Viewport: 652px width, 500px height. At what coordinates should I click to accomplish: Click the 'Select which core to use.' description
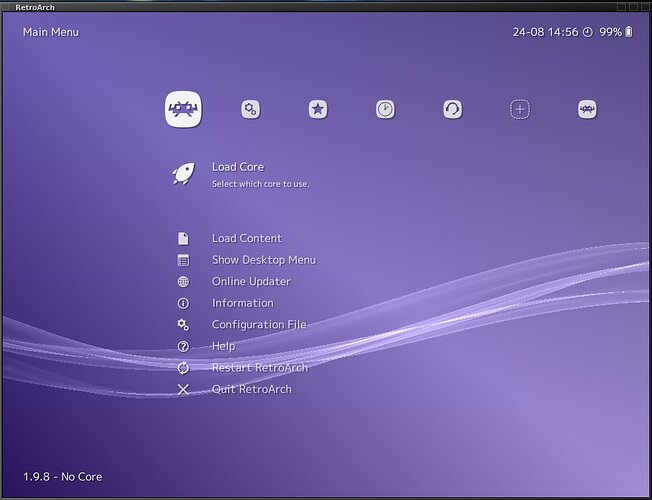click(261, 184)
